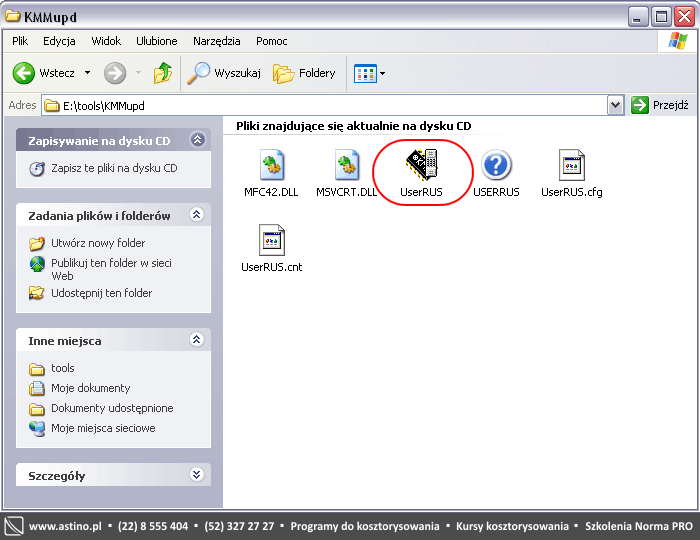Viewport: 700px width, 540px height.
Task: Open the Edycja menu
Action: pos(59,41)
